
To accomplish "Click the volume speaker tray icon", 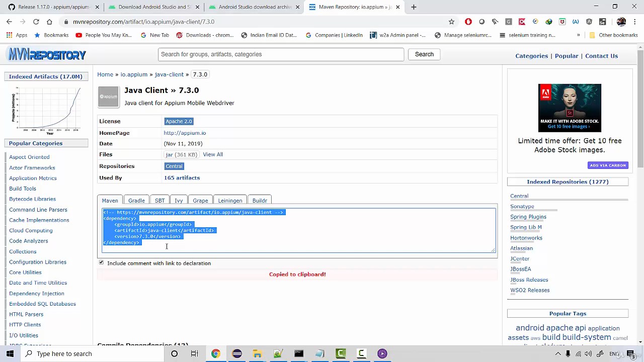I will (x=588, y=354).
